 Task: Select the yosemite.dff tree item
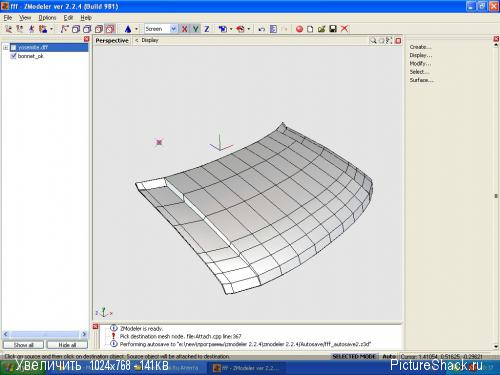[x=33, y=48]
